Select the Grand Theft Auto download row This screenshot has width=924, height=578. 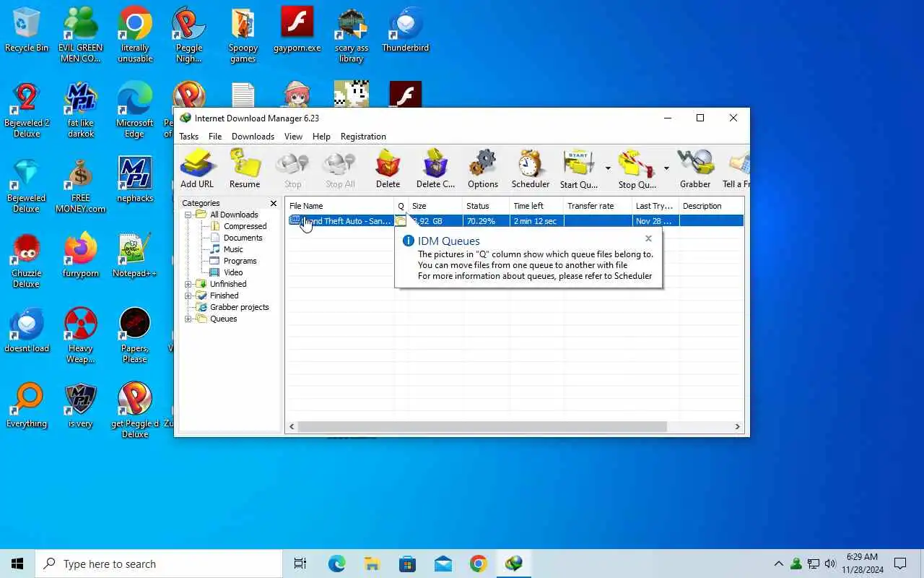(x=515, y=221)
